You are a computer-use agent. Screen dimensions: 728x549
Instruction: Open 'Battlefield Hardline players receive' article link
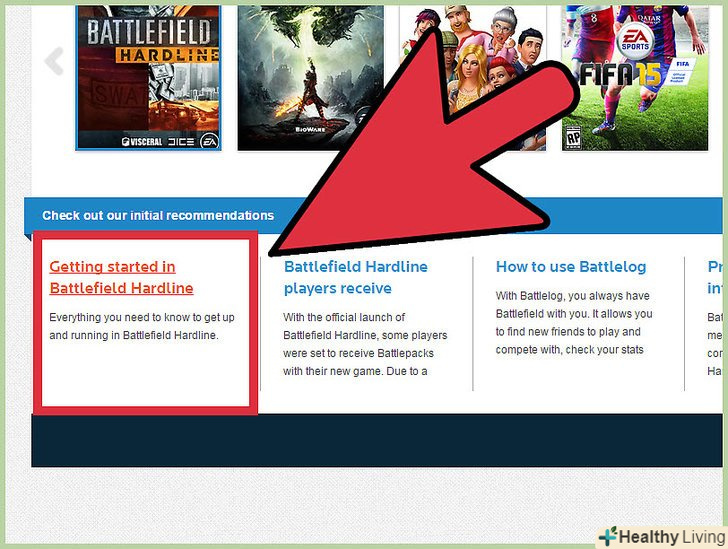coord(356,277)
